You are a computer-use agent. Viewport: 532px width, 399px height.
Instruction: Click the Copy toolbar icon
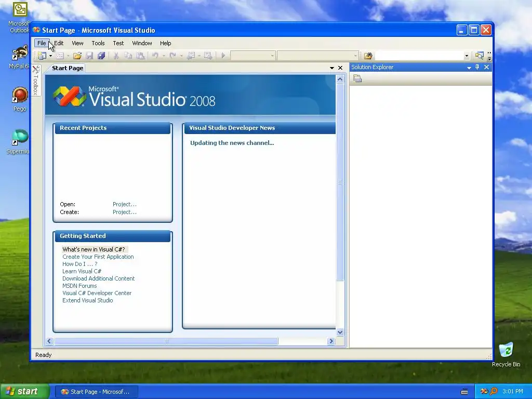pyautogui.click(x=128, y=56)
